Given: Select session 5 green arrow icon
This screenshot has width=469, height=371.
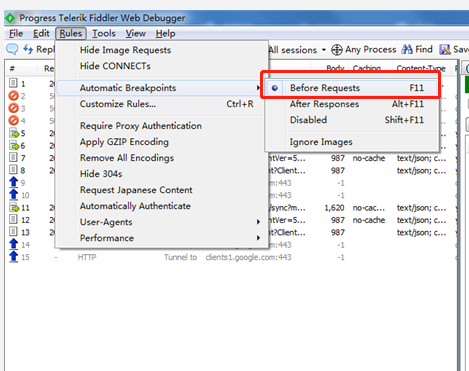Looking at the screenshot, I should pos(14,133).
